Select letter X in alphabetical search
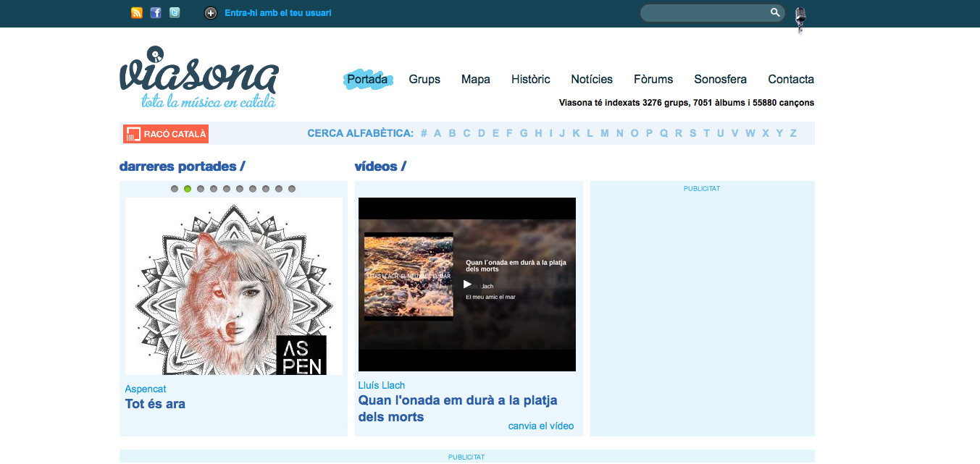This screenshot has height=464, width=980. (x=766, y=133)
